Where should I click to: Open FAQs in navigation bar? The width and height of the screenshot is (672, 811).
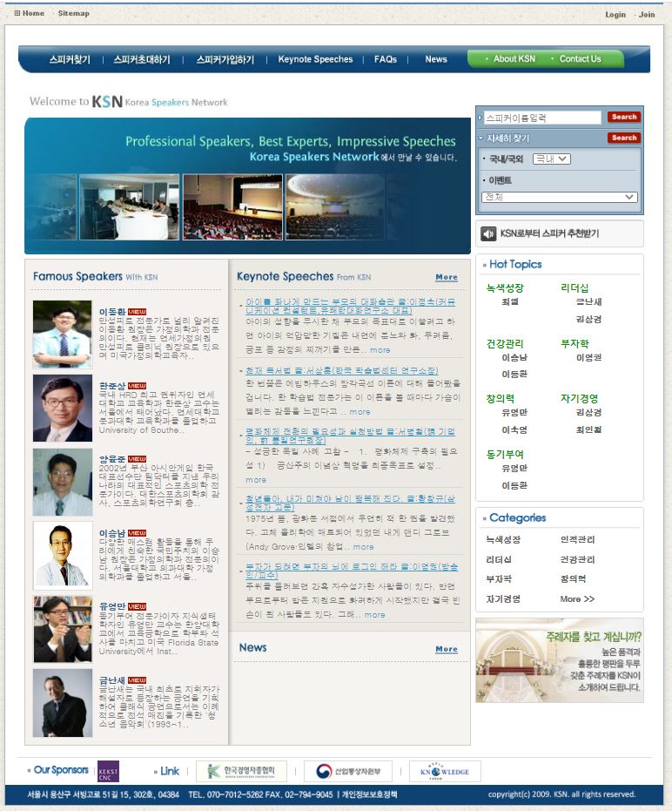click(x=386, y=59)
